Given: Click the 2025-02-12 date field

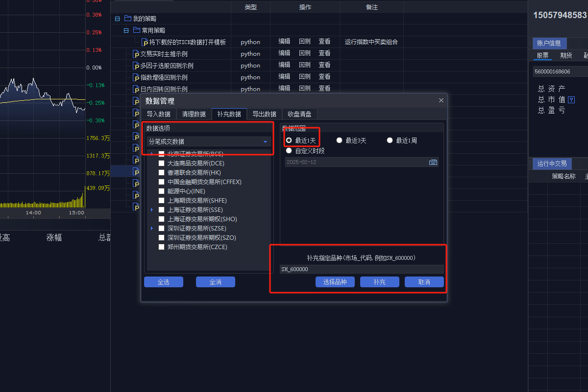Looking at the screenshot, I should (362, 162).
